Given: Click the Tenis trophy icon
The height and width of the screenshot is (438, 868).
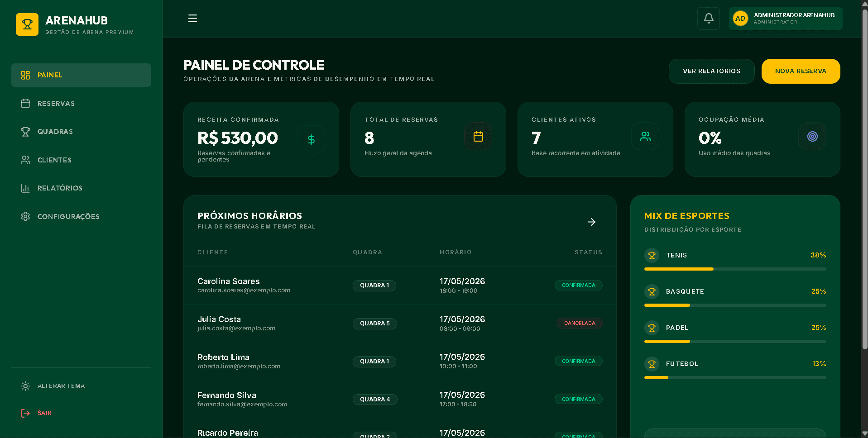Looking at the screenshot, I should point(652,255).
